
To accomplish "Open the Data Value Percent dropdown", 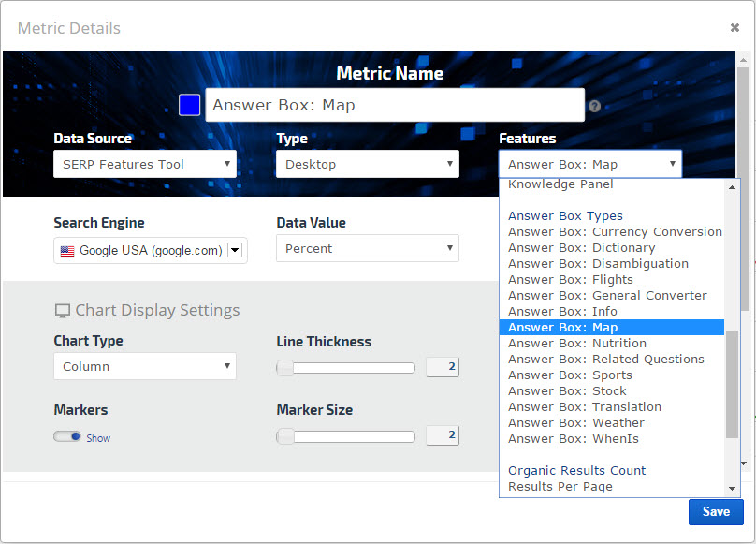I will [368, 248].
